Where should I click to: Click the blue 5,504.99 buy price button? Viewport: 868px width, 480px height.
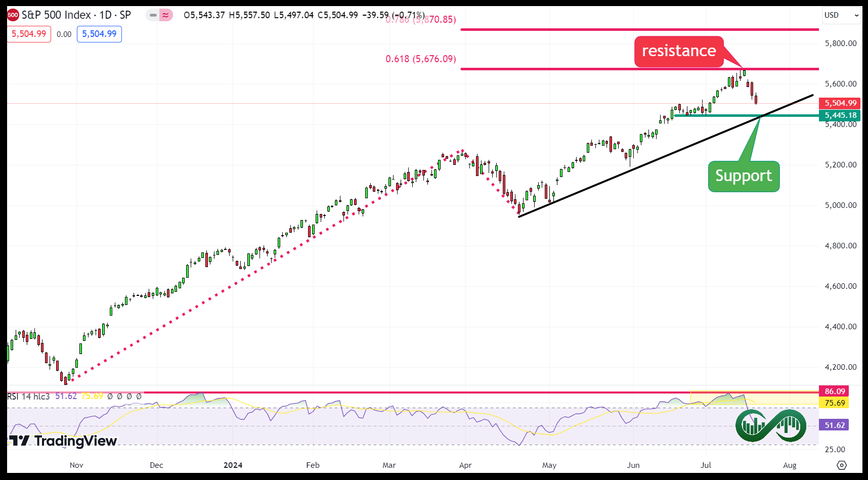coord(99,34)
